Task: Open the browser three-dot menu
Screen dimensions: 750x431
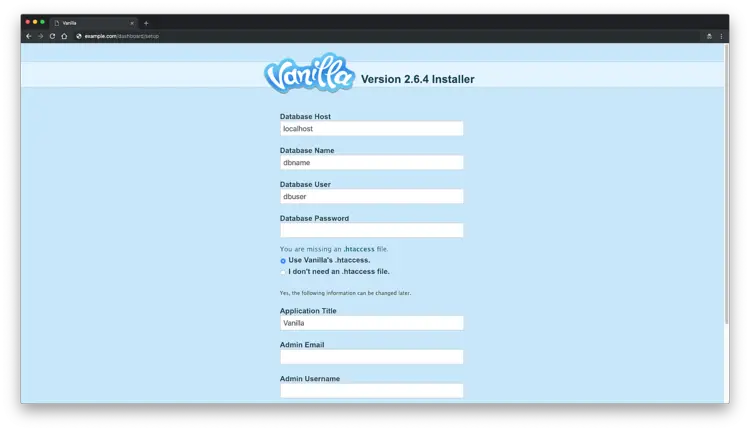Action: point(721,36)
